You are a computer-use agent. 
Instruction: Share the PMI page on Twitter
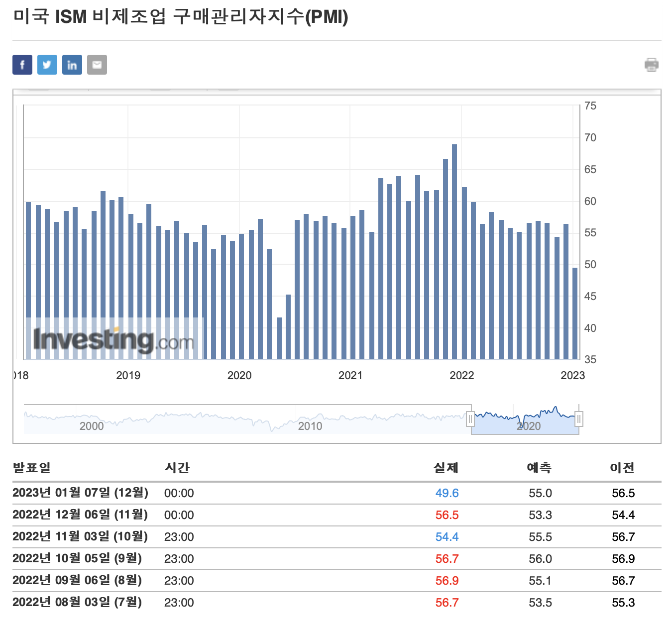pyautogui.click(x=47, y=64)
